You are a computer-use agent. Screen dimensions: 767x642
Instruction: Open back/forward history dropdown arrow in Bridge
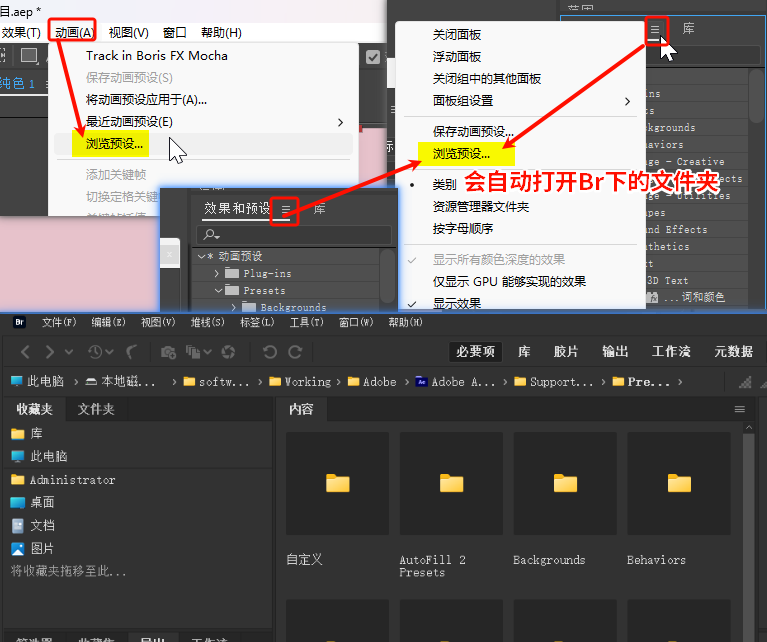tap(69, 352)
